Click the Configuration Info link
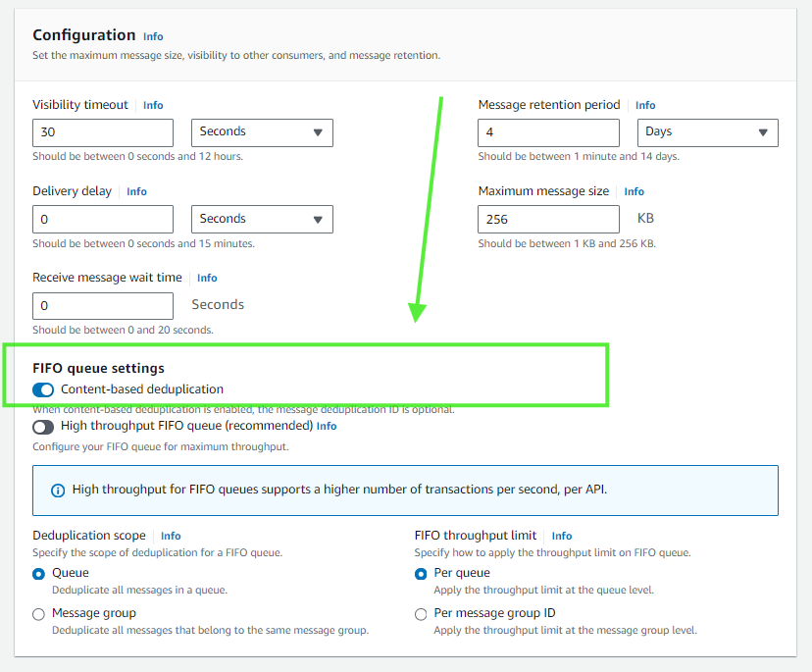The width and height of the screenshot is (812, 672). (153, 36)
